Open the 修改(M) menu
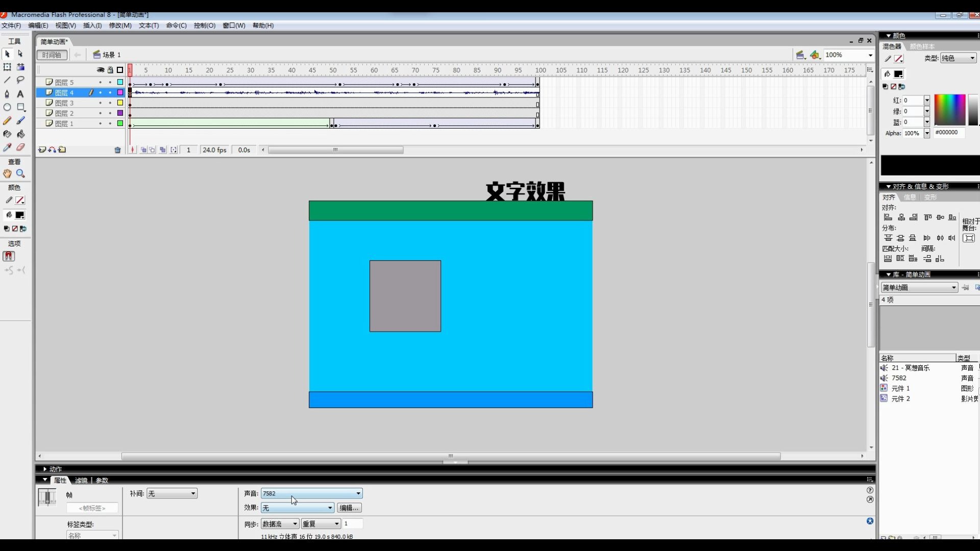The image size is (980, 551). click(120, 26)
